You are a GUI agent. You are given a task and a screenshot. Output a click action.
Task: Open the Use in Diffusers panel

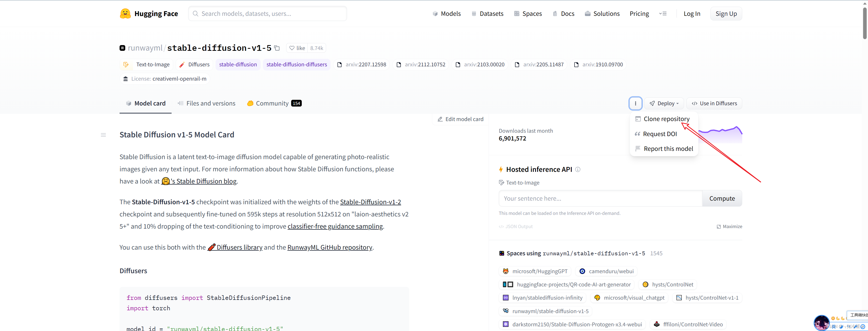(714, 103)
